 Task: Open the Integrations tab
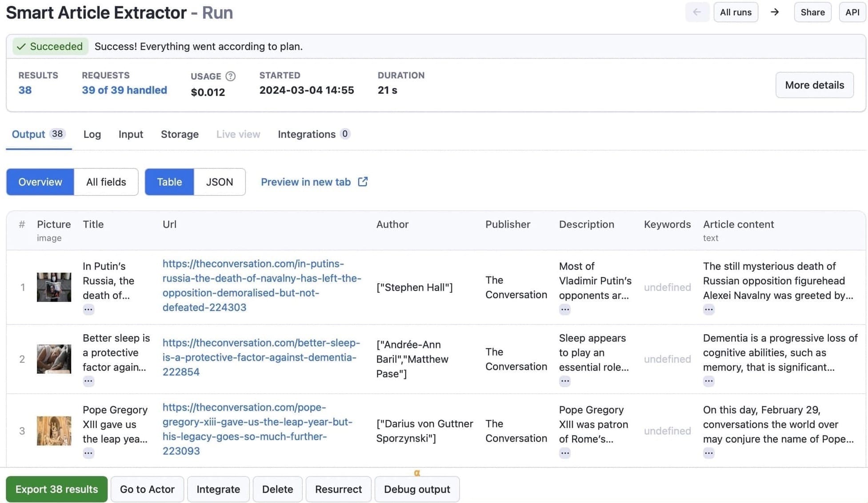[307, 134]
